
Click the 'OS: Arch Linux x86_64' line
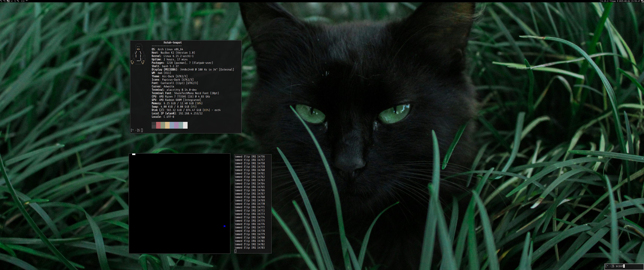coord(167,49)
